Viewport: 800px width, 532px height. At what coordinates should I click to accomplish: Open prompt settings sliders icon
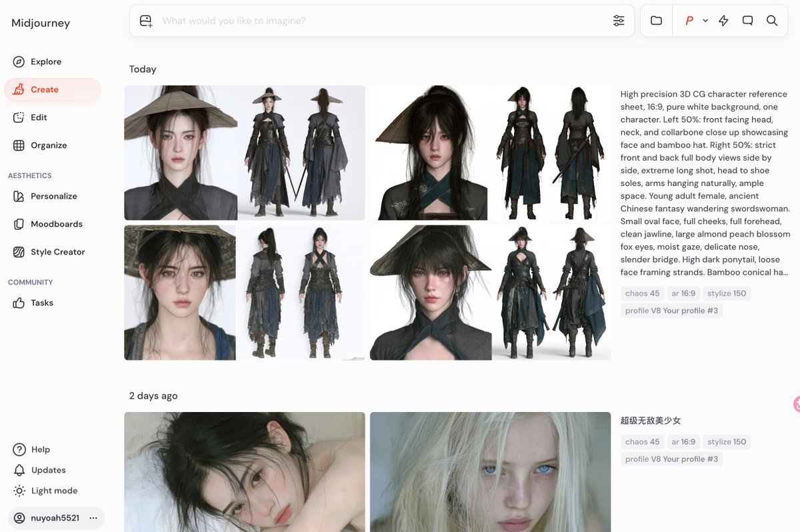(x=619, y=21)
